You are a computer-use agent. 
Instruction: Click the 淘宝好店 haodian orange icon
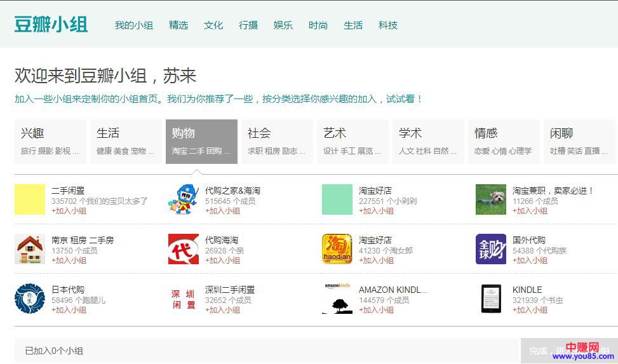coord(337,249)
